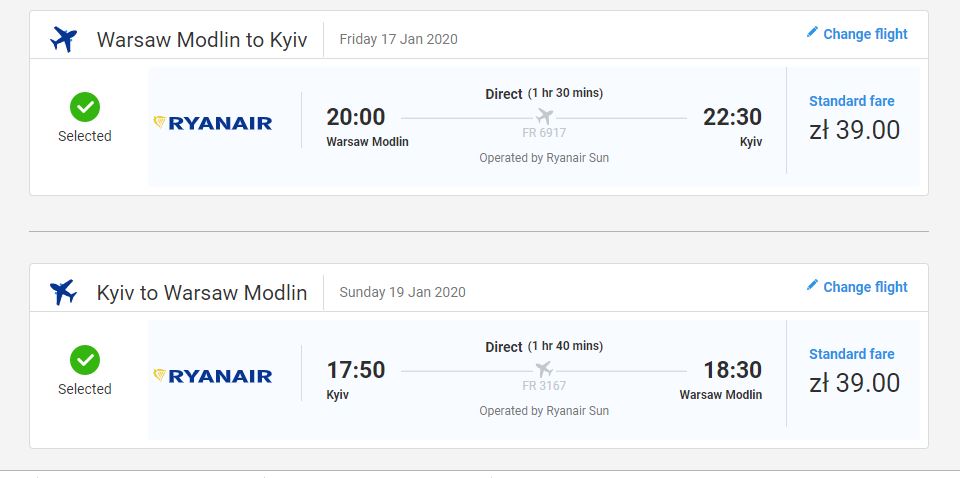Click the Warsaw Modlin to Kyiv heading
960x478 pixels.
point(202,40)
